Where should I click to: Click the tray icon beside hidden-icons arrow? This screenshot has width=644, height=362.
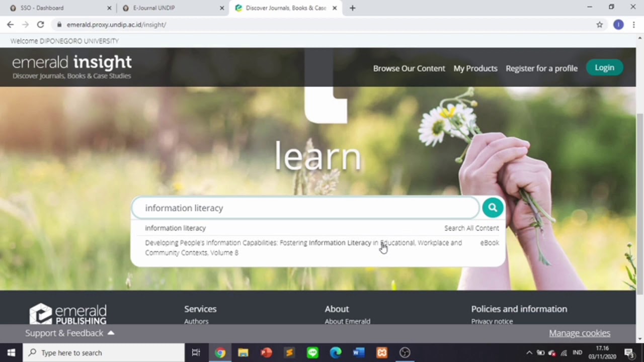click(540, 352)
